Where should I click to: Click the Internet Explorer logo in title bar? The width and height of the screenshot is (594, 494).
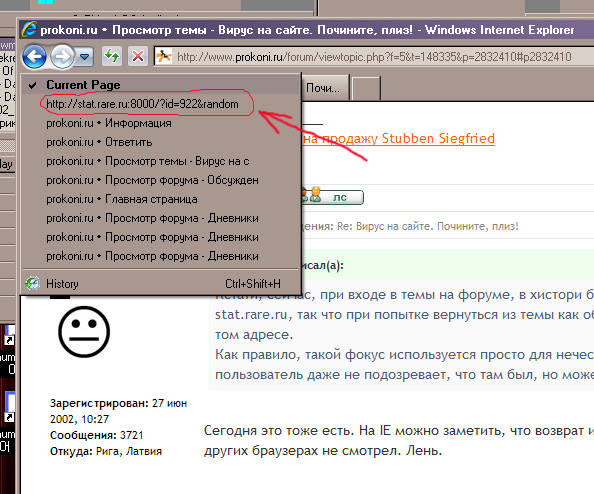(29, 29)
